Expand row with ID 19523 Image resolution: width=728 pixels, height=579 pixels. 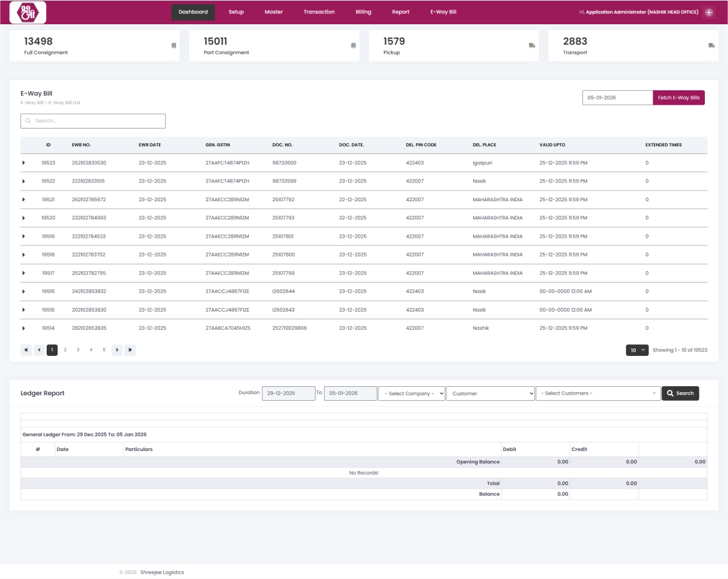point(24,162)
